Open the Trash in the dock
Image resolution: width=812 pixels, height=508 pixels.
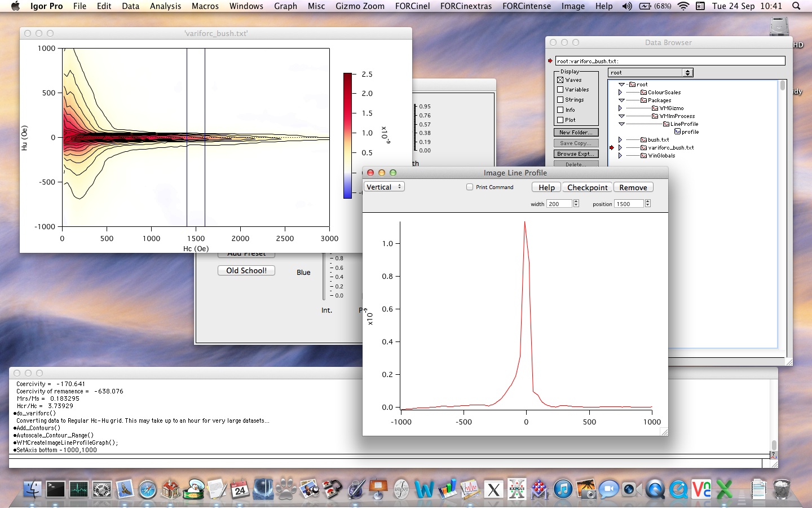(x=782, y=489)
